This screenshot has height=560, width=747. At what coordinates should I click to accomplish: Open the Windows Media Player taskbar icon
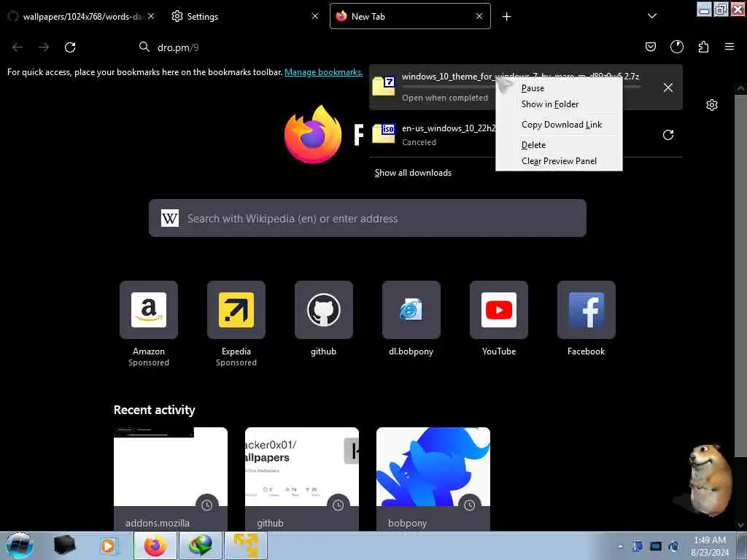click(x=108, y=545)
